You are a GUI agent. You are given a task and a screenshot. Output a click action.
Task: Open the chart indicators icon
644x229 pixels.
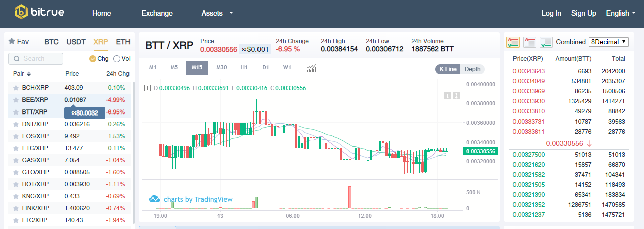click(311, 68)
